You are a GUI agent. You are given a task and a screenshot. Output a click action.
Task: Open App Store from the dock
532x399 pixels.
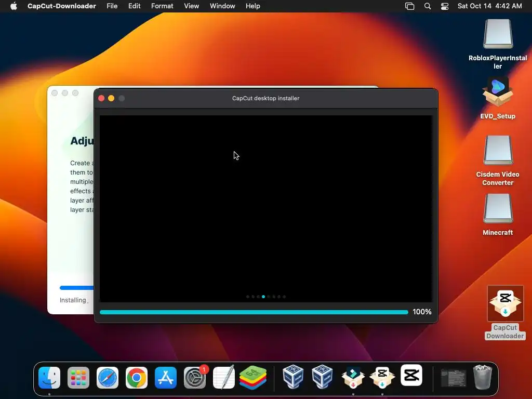click(166, 377)
